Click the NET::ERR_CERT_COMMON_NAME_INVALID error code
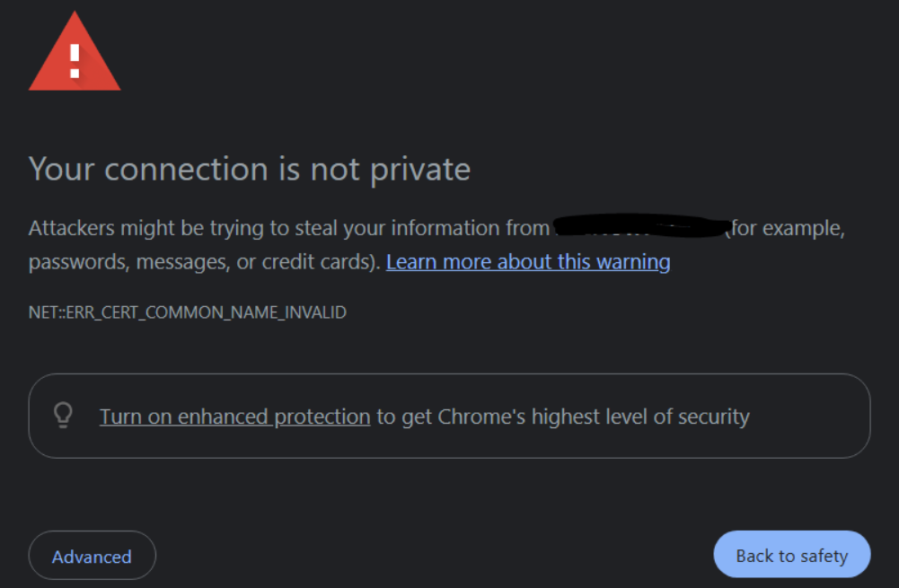The width and height of the screenshot is (899, 588). pyautogui.click(x=188, y=312)
